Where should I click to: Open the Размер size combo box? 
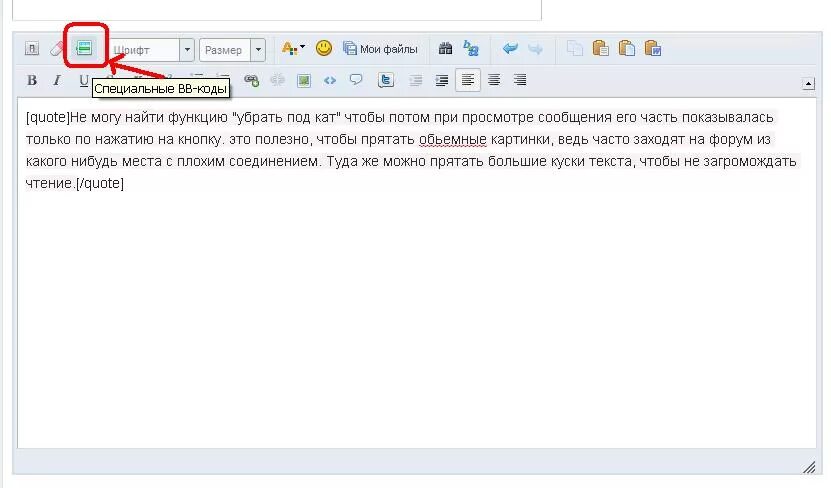pyautogui.click(x=232, y=50)
